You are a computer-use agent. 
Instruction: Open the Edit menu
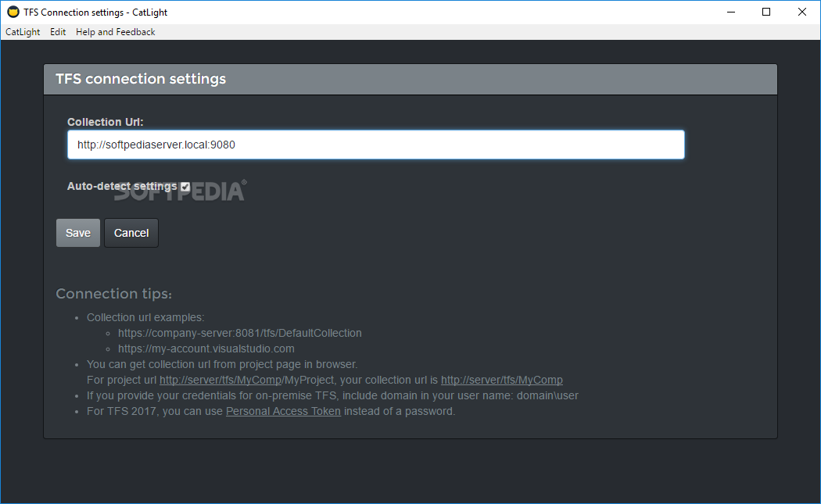[58, 32]
